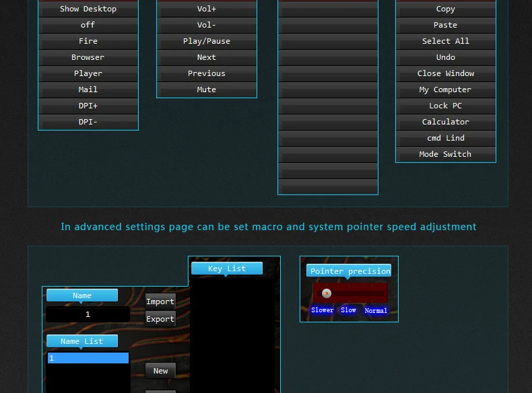Viewport: 532px width, 393px height.
Task: Select Play/Pause media entry
Action: (x=207, y=41)
